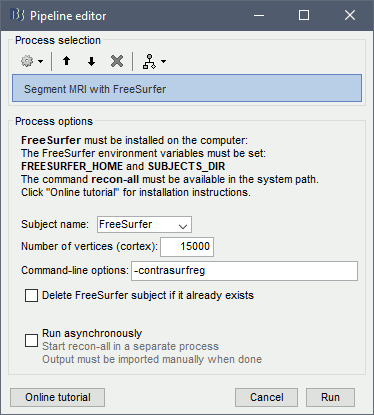Run the FreeSurfer pipeline
374x415 pixels.
330,397
